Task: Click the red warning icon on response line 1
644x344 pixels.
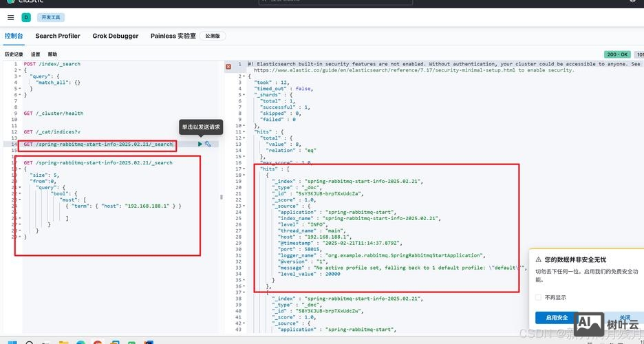Action: click(228, 66)
